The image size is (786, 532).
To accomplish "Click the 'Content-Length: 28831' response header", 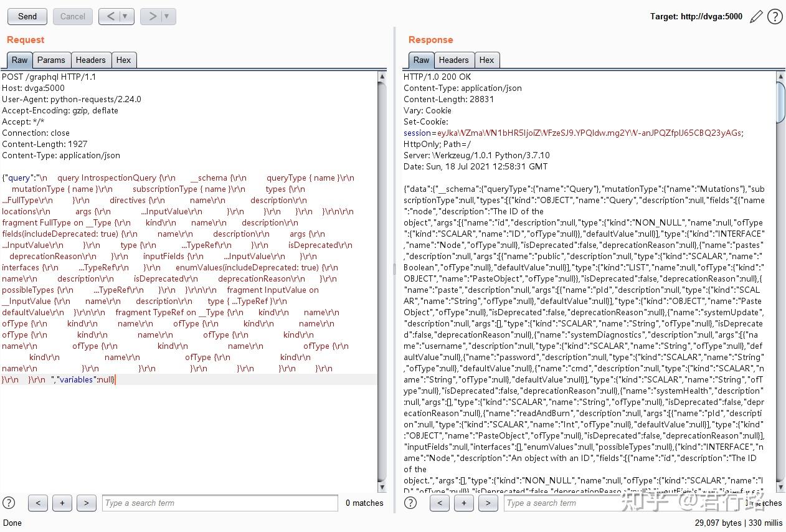I will tap(448, 99).
